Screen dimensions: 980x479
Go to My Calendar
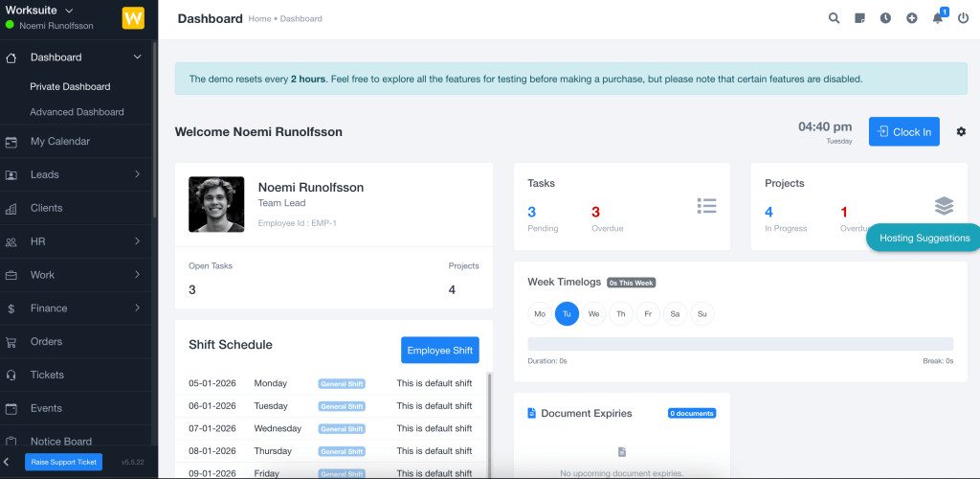(x=60, y=142)
